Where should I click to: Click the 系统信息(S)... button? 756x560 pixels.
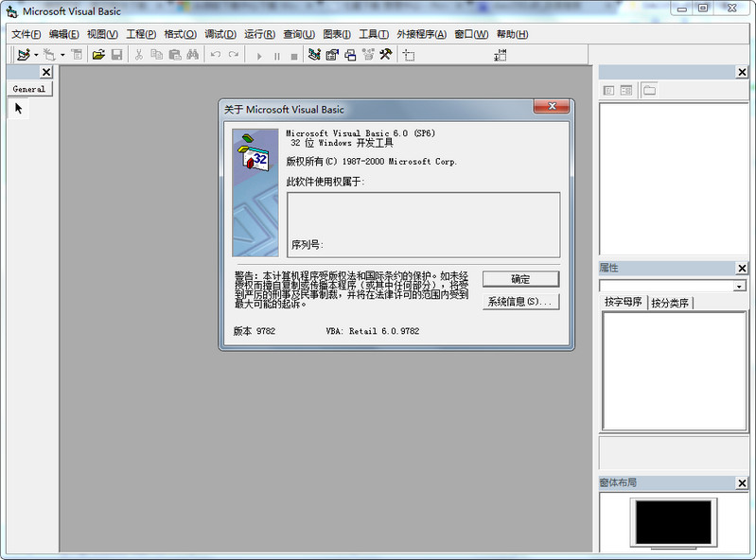pyautogui.click(x=520, y=302)
